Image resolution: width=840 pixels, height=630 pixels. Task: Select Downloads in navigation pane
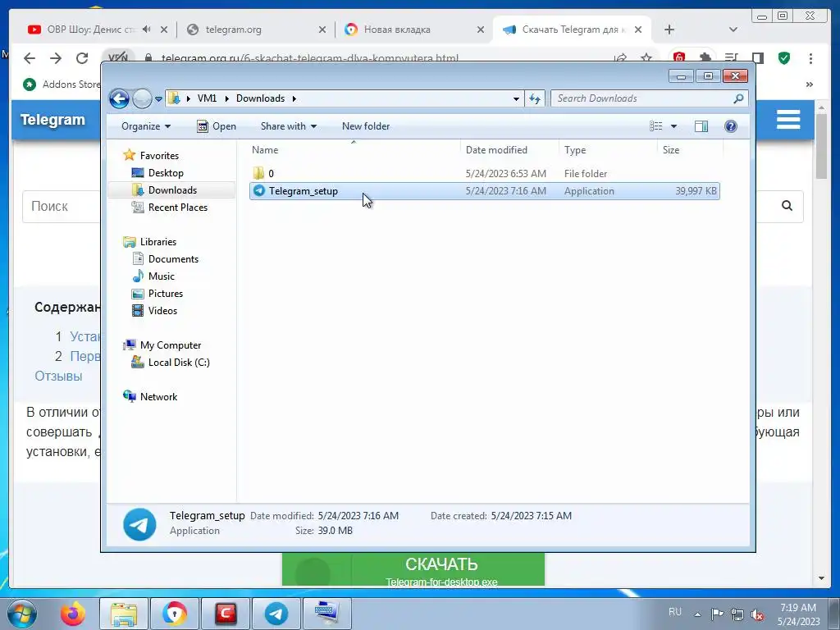point(172,189)
